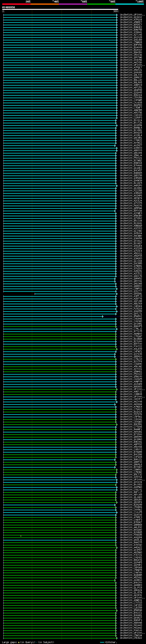Click the yellow gap triangle in the legend
Screen dimensions: 146x644
tap(19, 642)
